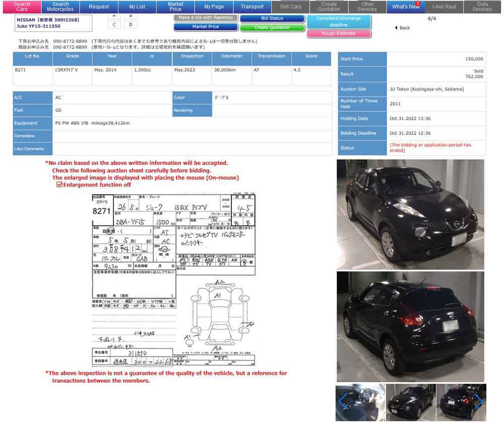Click Make a bid with Realrobo
This screenshot has width=504, height=422.
point(206,18)
